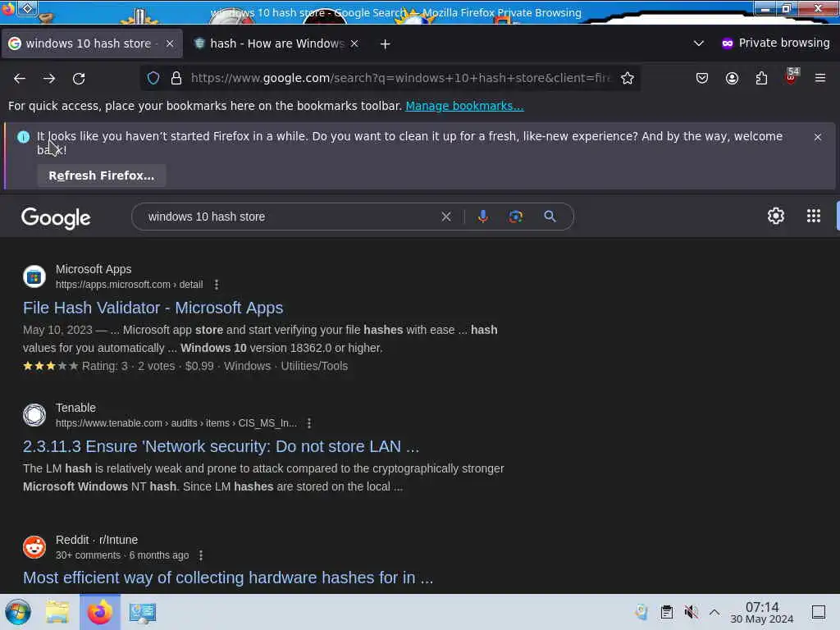Select Firefox in the taskbar
Screen dimensions: 840x630
click(100, 612)
